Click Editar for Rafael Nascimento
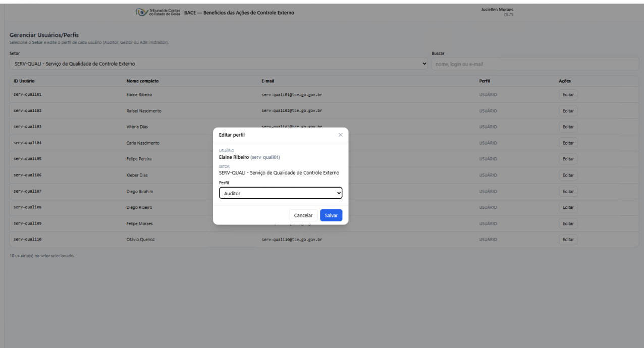The height and width of the screenshot is (348, 644). click(568, 111)
